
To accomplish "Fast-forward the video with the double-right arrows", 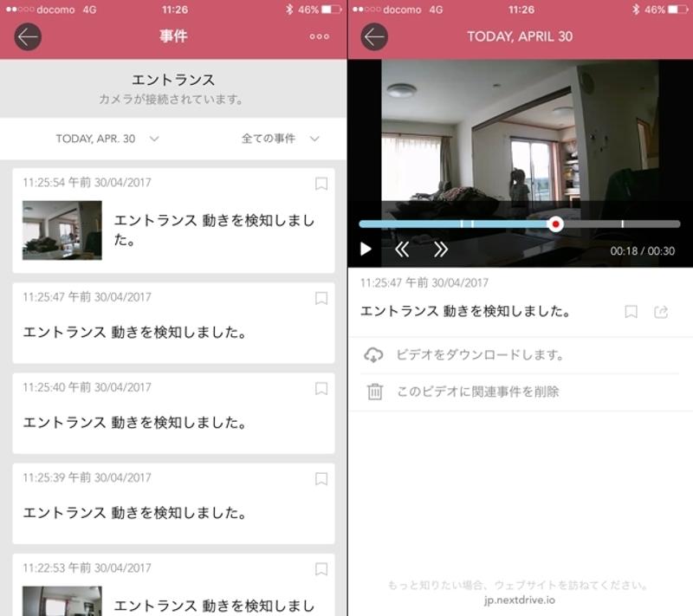I will [440, 250].
